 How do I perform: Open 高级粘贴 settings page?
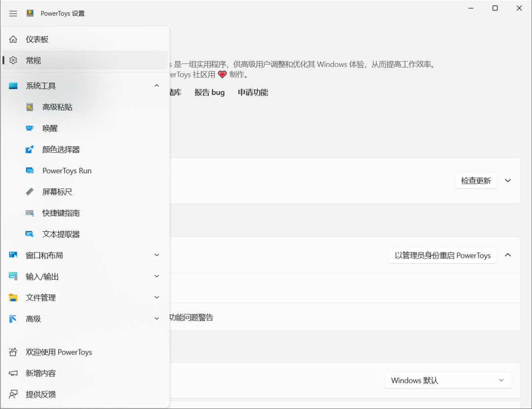pyautogui.click(x=85, y=107)
